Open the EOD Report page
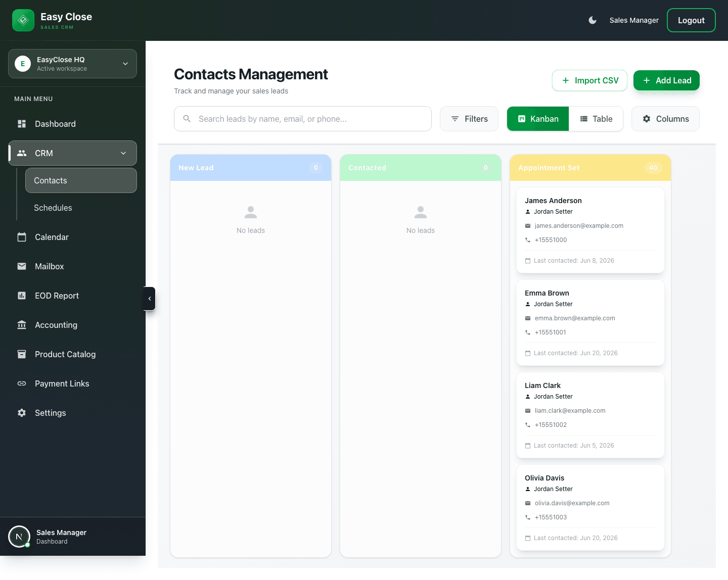 (72, 296)
